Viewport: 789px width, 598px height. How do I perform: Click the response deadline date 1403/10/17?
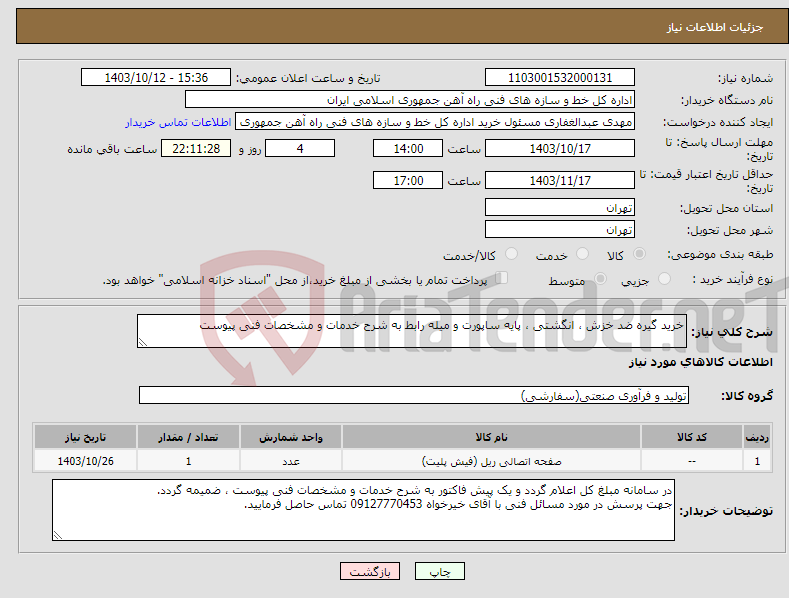pos(560,148)
